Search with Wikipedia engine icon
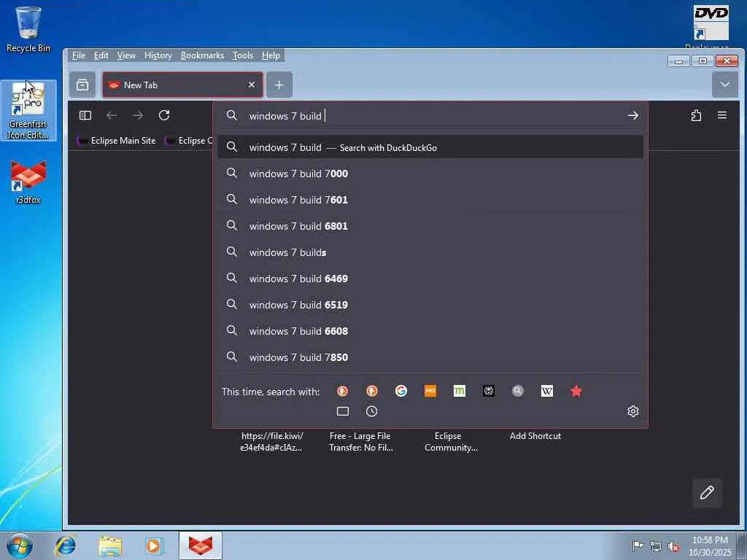Viewport: 747px width, 560px height. click(547, 391)
